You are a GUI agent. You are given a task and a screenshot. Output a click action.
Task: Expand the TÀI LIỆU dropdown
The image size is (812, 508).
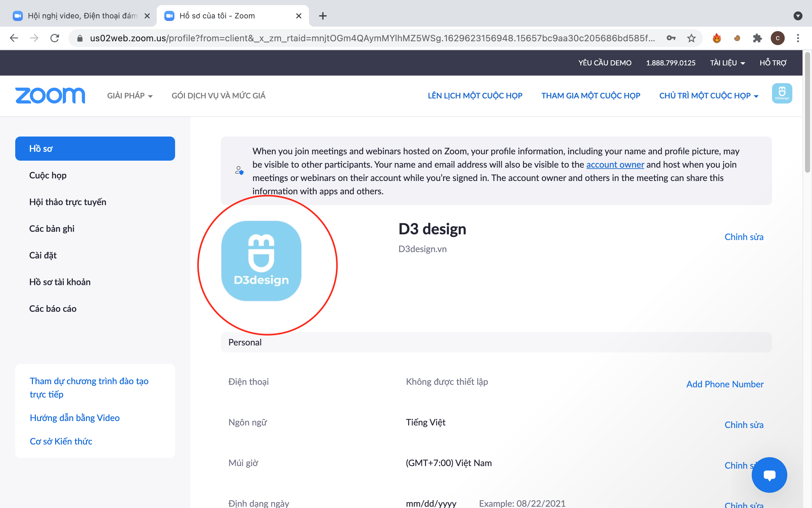[x=727, y=63]
